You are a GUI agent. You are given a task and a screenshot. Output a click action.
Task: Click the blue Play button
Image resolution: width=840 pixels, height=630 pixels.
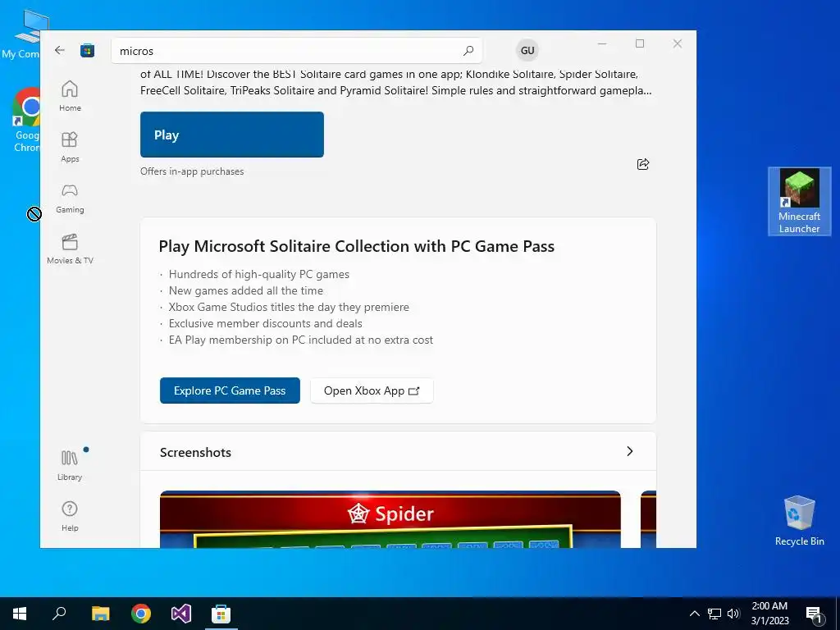(x=232, y=135)
